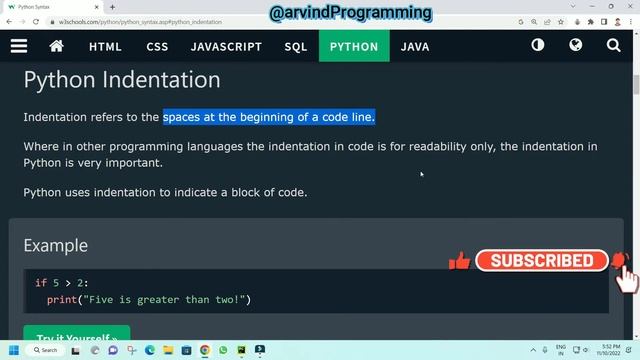This screenshot has width=640, height=360.
Task: Click the Try it Yourself button
Action: pos(77,333)
